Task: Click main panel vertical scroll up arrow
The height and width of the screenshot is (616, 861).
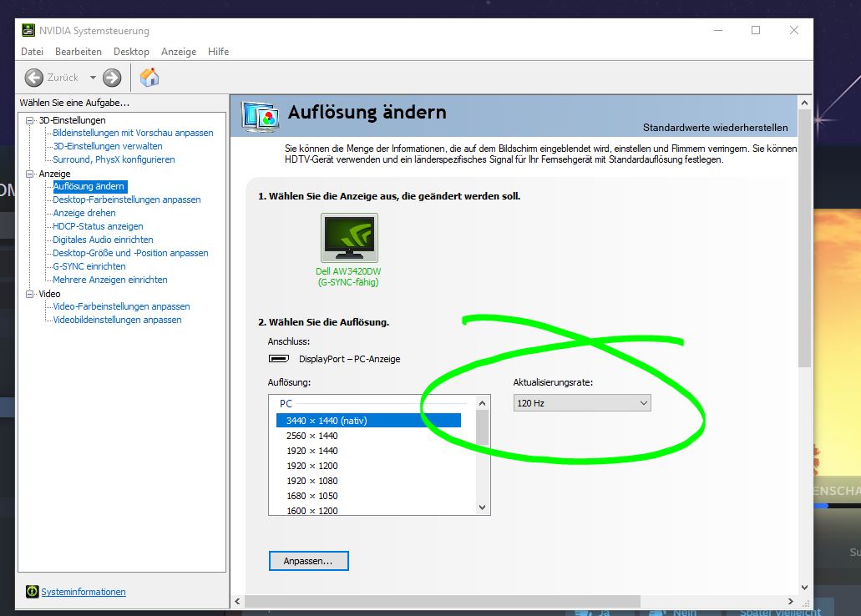Action: click(804, 103)
